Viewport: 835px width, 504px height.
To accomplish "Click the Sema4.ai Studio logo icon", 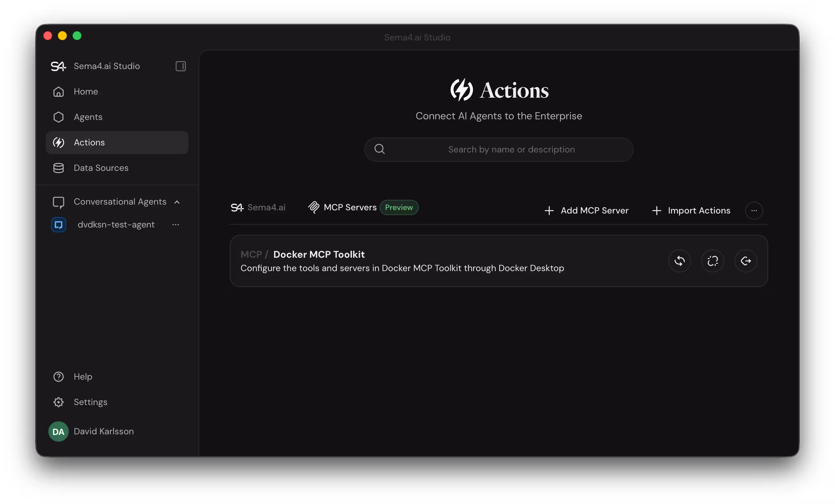I will click(x=58, y=66).
